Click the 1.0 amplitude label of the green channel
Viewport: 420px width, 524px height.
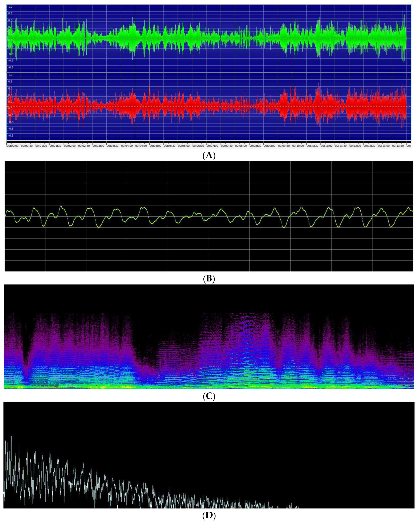[x=10, y=7]
